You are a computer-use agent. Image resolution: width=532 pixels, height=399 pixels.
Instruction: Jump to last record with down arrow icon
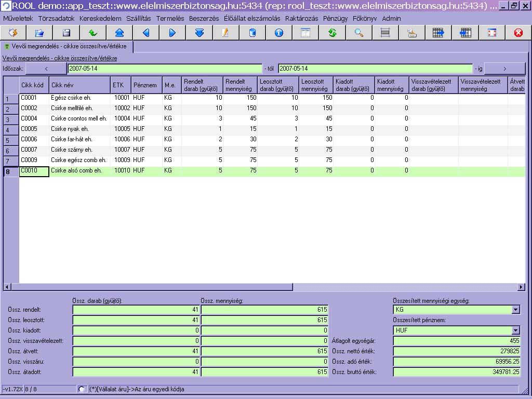[x=199, y=33]
